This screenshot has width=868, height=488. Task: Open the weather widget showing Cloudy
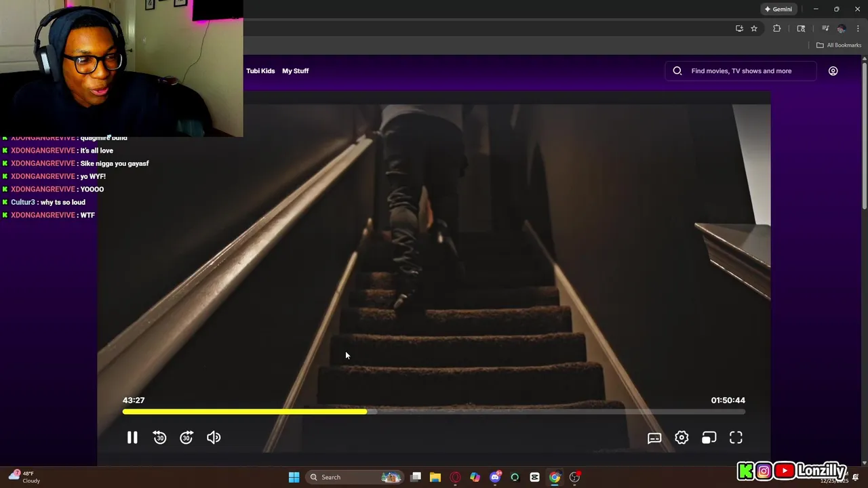click(24, 477)
